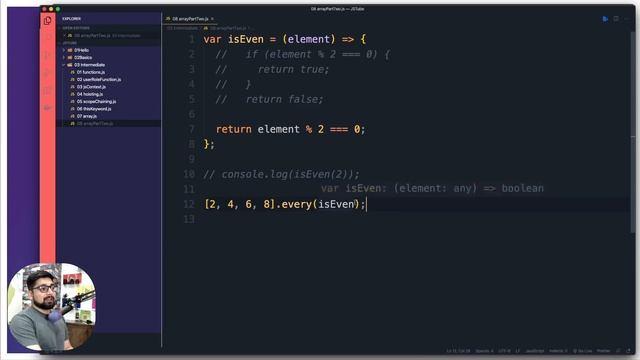Image resolution: width=640 pixels, height=360 pixels.
Task: Click the LF line ending status item
Action: 517,351
